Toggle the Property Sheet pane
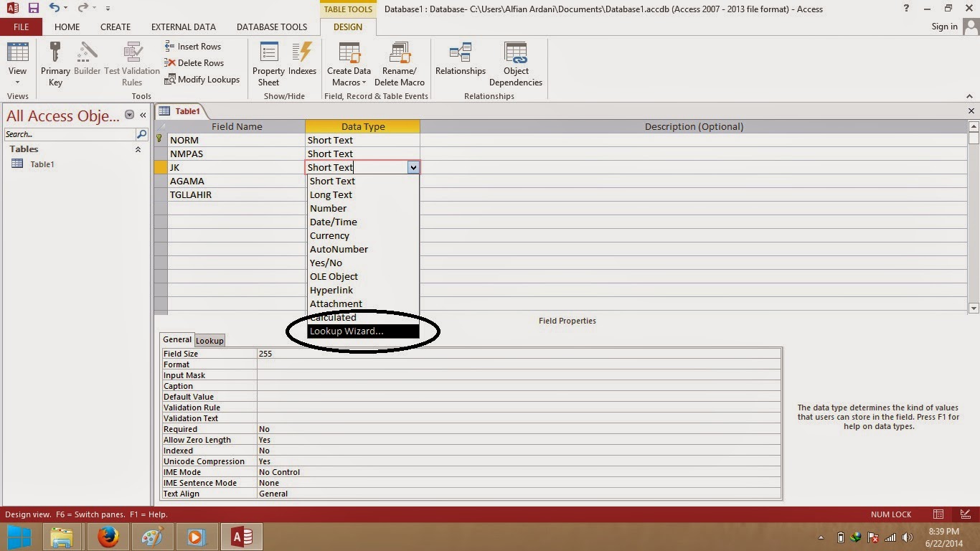Viewport: 980px width, 551px height. tap(268, 64)
